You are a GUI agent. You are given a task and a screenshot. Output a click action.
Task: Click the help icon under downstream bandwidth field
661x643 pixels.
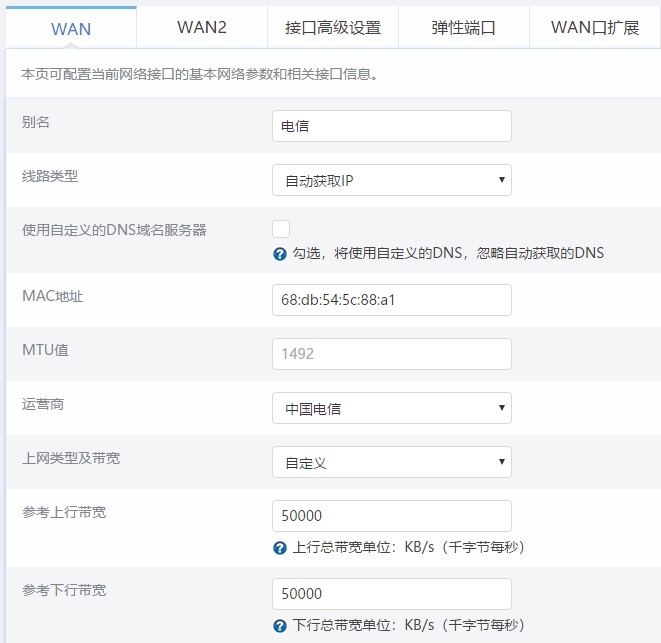280,625
